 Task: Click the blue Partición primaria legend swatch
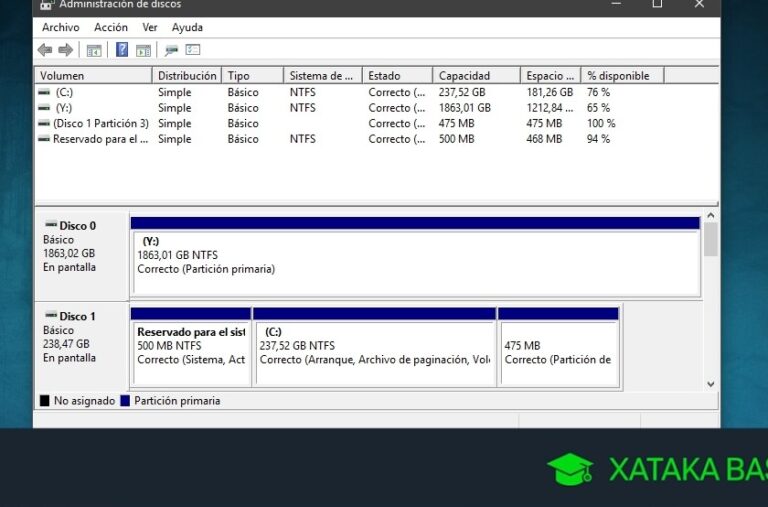click(125, 401)
